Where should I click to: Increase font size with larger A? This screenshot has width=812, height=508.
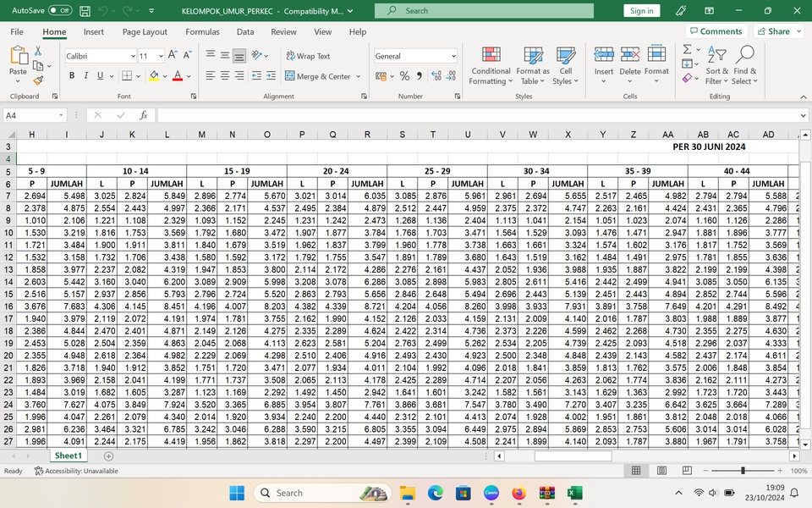pyautogui.click(x=173, y=55)
